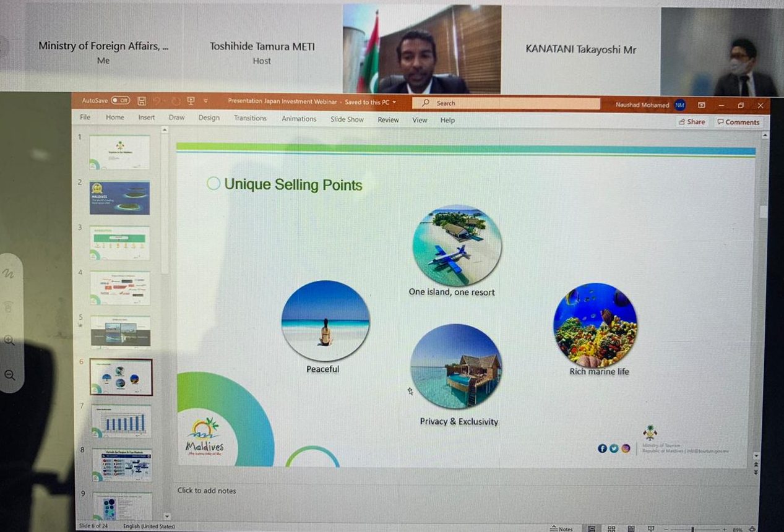Toggle the Notes pane
This screenshot has height=532, width=784.
pos(562,529)
